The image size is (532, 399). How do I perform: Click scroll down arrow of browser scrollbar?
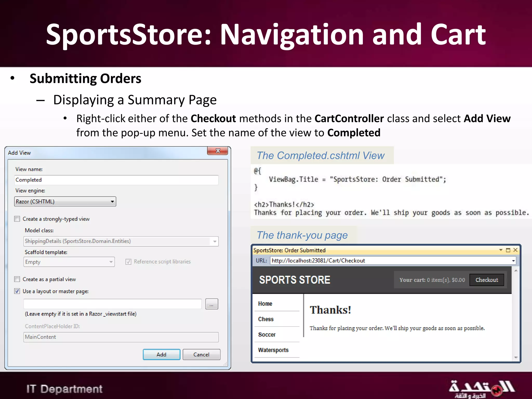pyautogui.click(x=516, y=358)
